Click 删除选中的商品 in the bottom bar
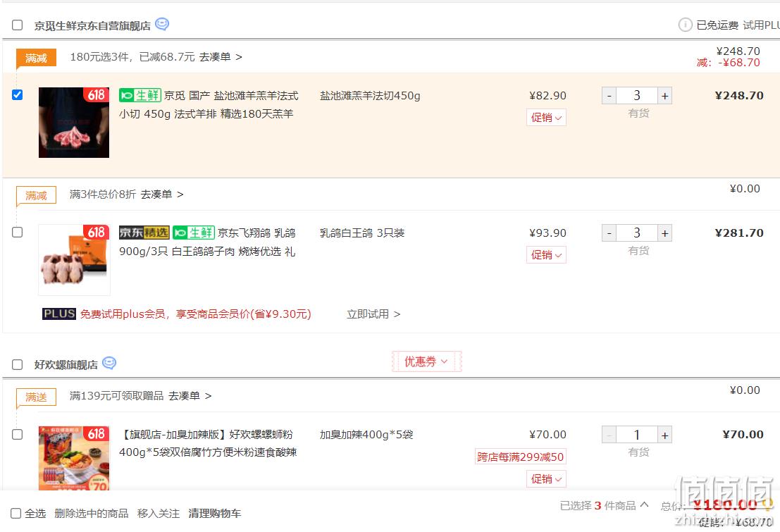This screenshot has height=532, width=780. pyautogui.click(x=91, y=513)
